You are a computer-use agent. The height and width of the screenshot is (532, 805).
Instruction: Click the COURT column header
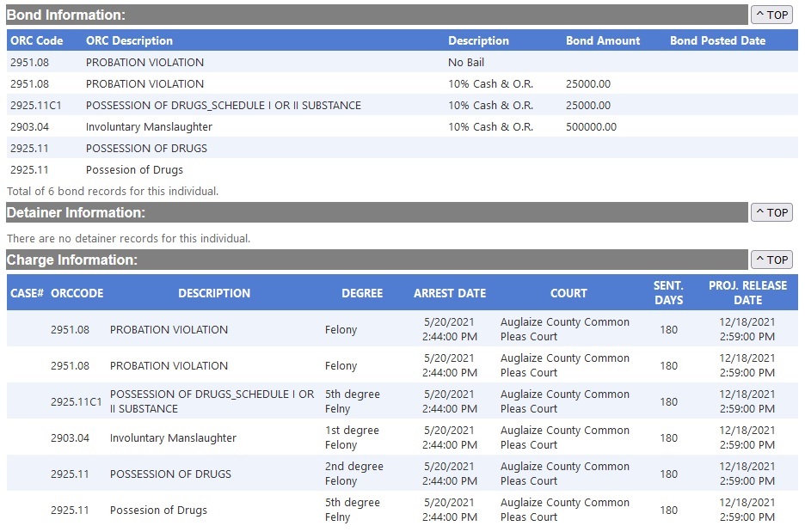tap(568, 293)
